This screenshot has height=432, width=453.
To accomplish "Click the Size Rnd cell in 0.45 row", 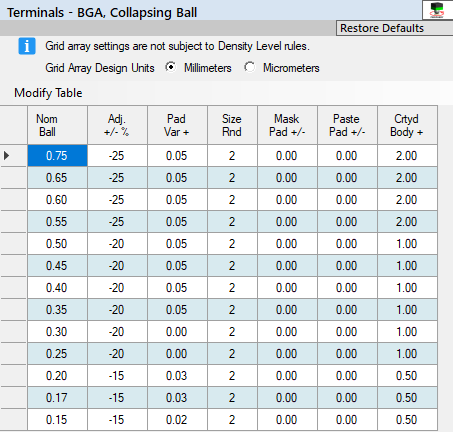I will click(x=232, y=266).
